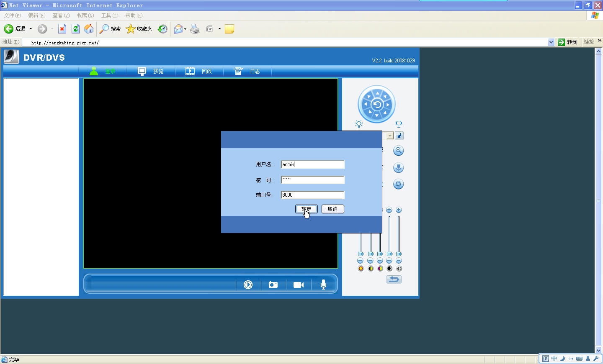This screenshot has height=364, width=603.
Task: Toggle the wiper icon beside PTZ wheel
Action: pos(399,124)
